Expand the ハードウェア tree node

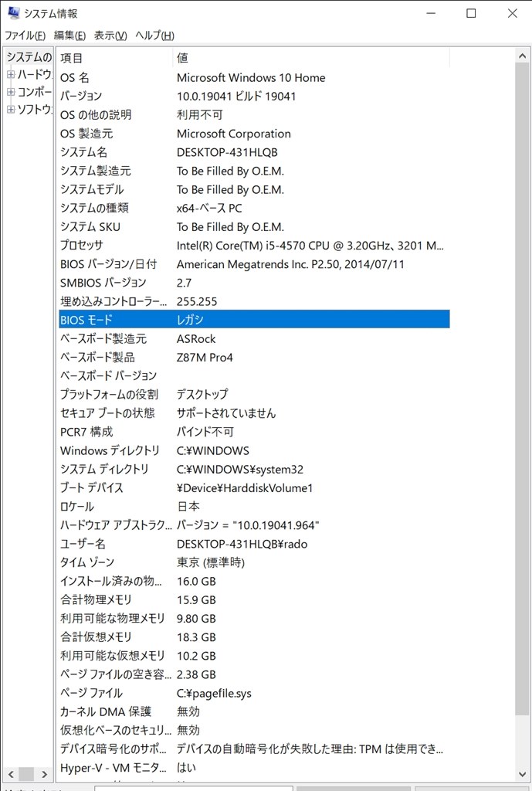click(11, 75)
